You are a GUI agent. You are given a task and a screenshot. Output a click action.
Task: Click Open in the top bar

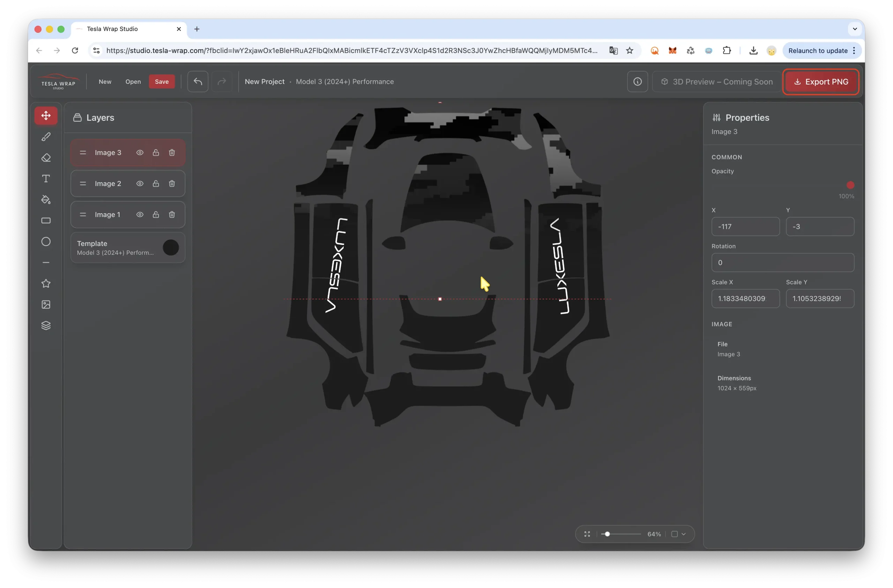[x=133, y=81]
